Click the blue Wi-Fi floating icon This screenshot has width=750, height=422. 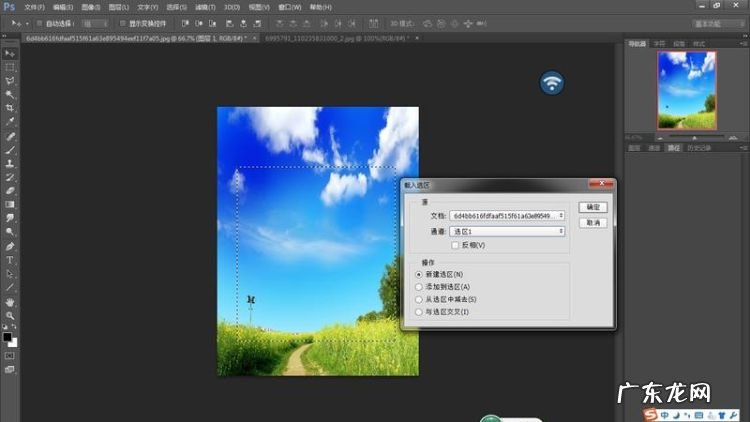552,83
